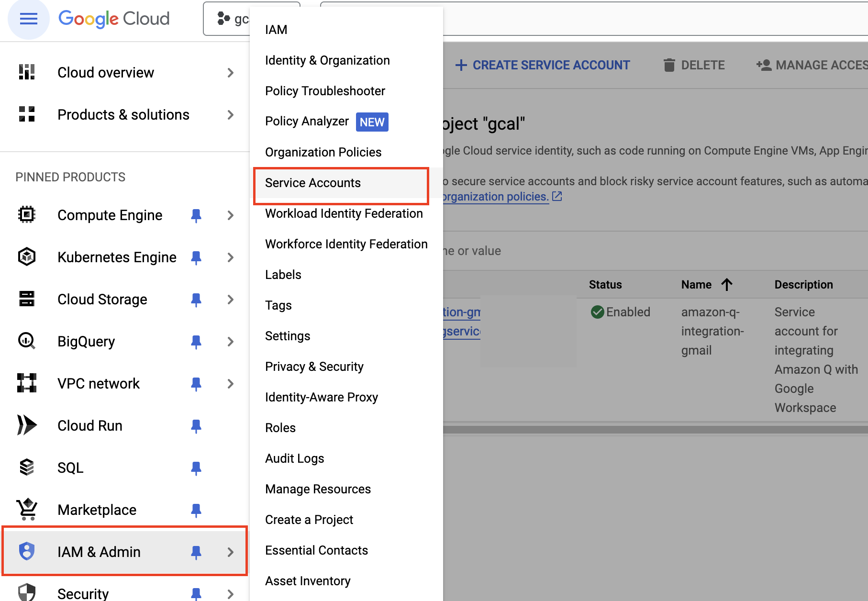The width and height of the screenshot is (868, 601).
Task: Expand the VPC network submenu chevron
Action: 231,384
